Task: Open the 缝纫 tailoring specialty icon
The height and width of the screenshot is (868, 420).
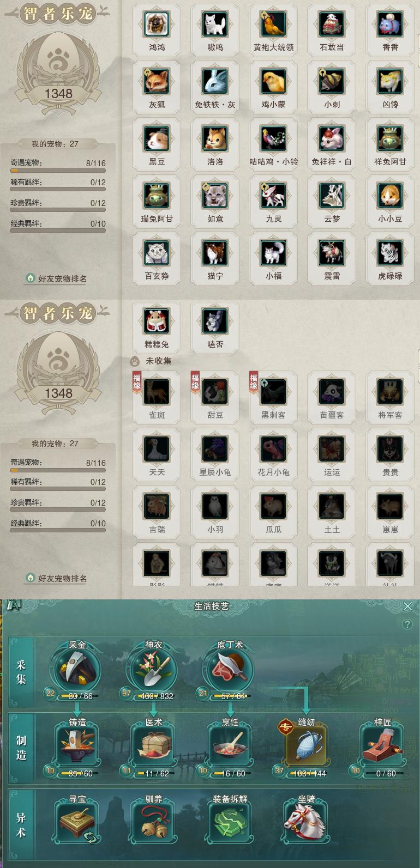Action: tap(306, 746)
